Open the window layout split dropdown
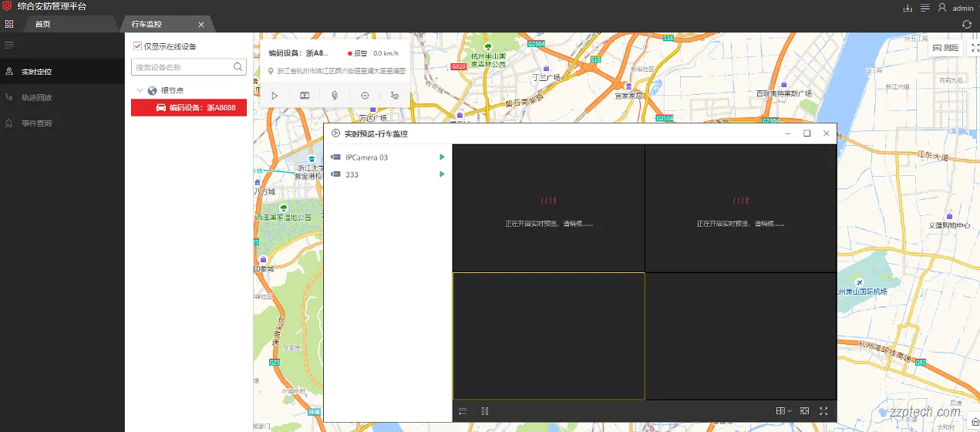 point(783,411)
